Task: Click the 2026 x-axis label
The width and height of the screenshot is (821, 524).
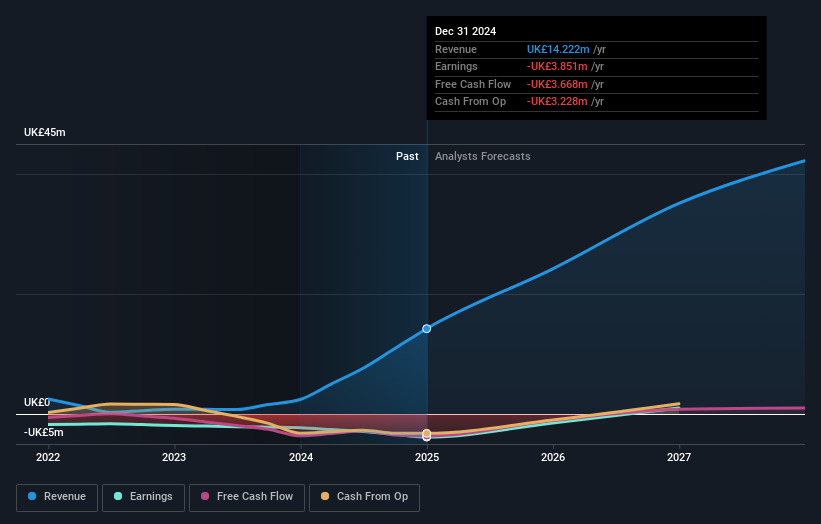Action: pyautogui.click(x=553, y=457)
